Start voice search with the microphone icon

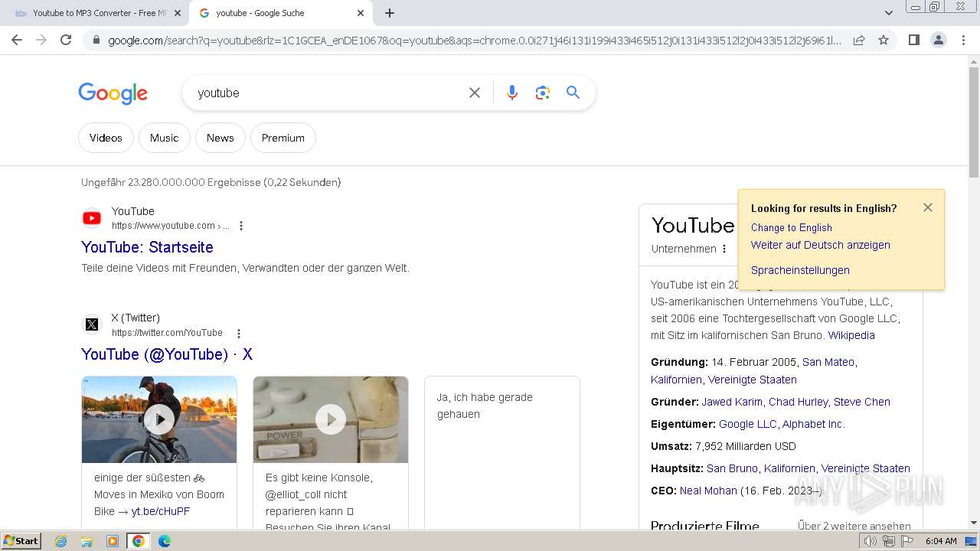(512, 93)
